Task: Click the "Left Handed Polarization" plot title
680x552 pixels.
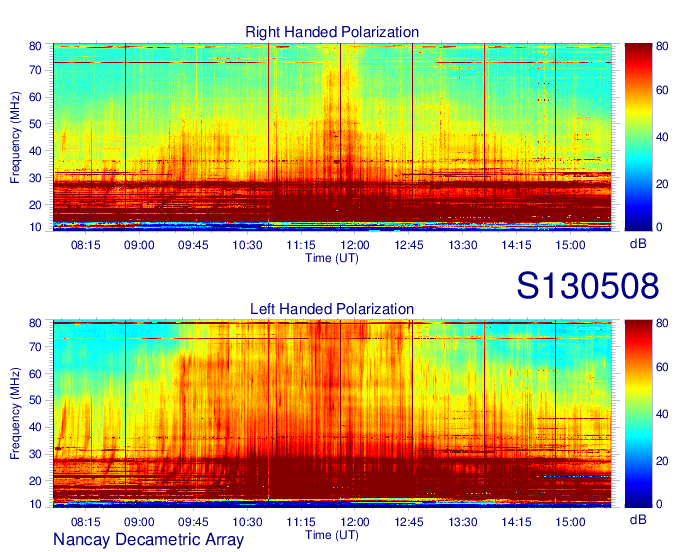Action: click(332, 309)
